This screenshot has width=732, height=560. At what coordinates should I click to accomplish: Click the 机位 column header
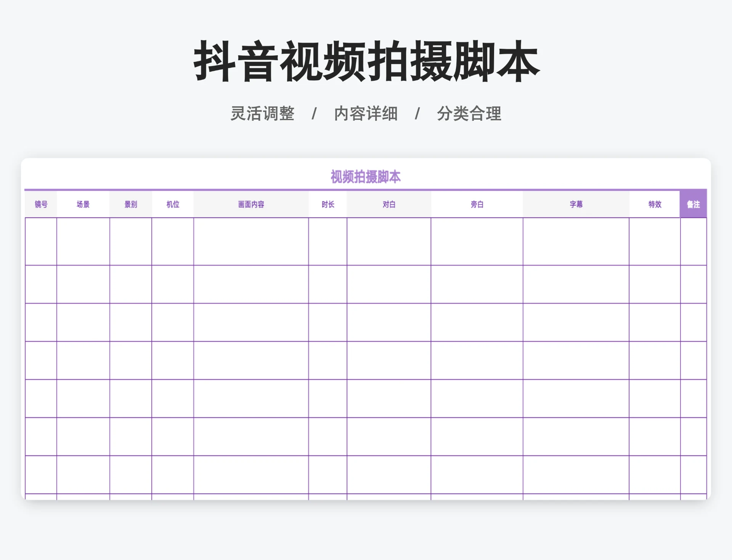172,204
